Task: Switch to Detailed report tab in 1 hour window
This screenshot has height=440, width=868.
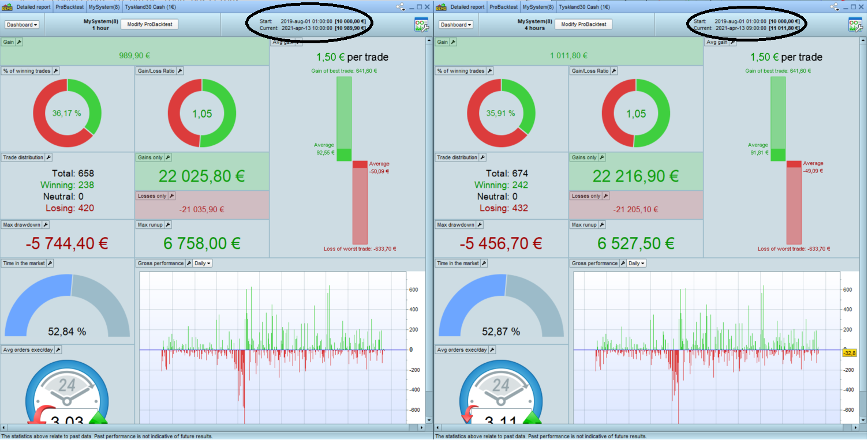Action: tap(33, 7)
